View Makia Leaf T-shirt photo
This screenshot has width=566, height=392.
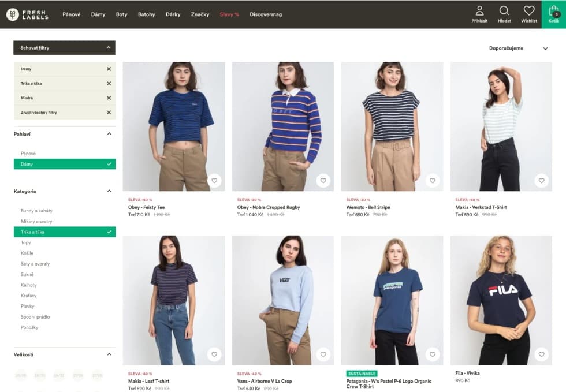pyautogui.click(x=174, y=300)
